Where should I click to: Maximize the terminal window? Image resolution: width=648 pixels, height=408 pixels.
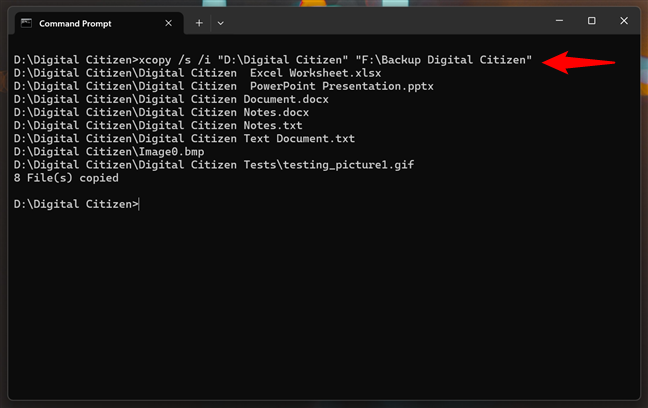592,21
